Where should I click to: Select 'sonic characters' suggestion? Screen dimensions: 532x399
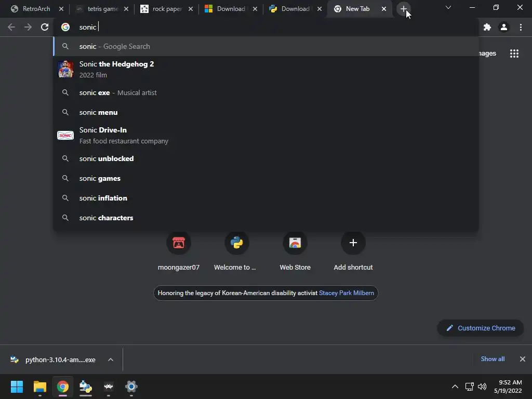click(x=266, y=218)
